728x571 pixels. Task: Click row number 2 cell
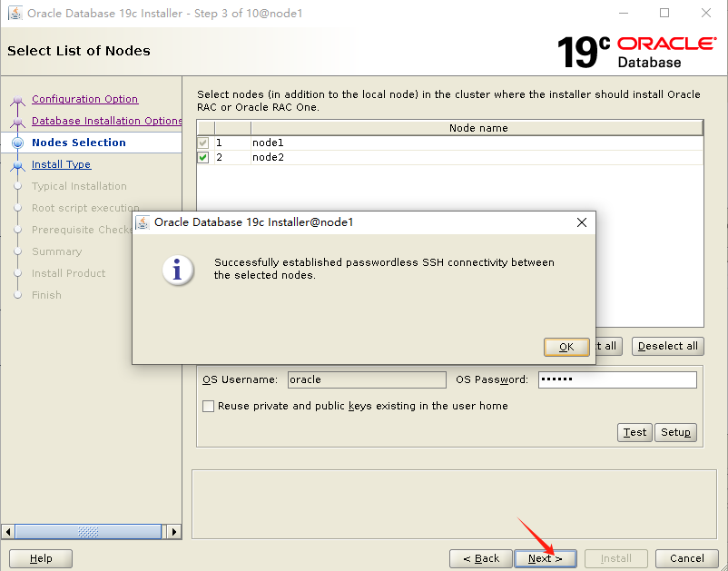[x=232, y=157]
